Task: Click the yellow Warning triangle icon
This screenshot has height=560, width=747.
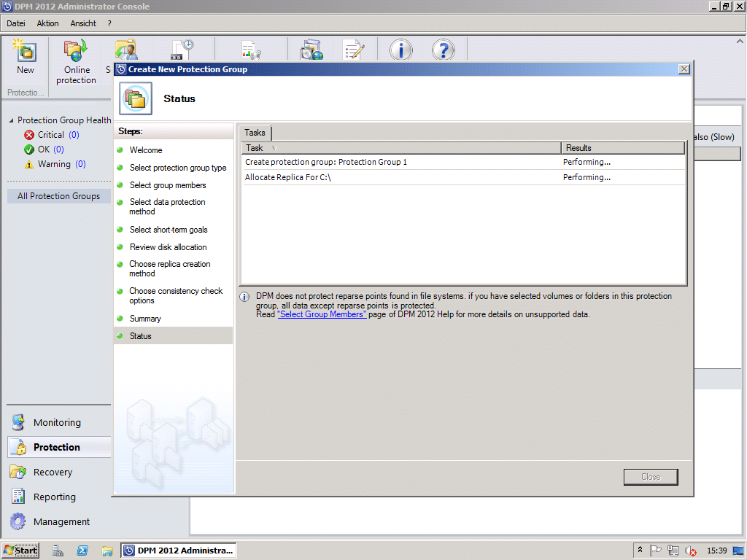Action: click(29, 164)
